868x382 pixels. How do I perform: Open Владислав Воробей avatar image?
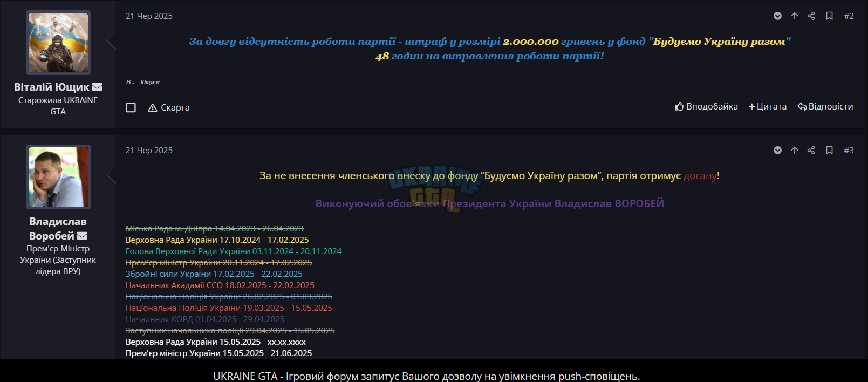pos(58,177)
